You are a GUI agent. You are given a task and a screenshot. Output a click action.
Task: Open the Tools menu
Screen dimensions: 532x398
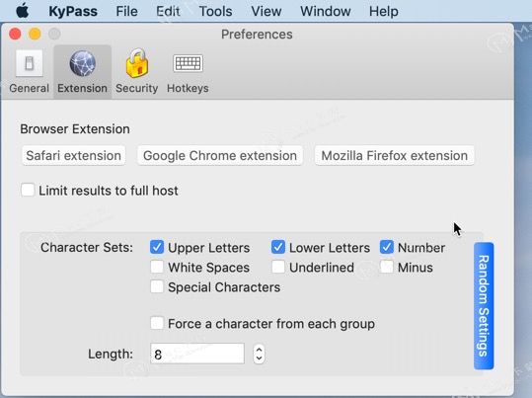click(x=215, y=11)
